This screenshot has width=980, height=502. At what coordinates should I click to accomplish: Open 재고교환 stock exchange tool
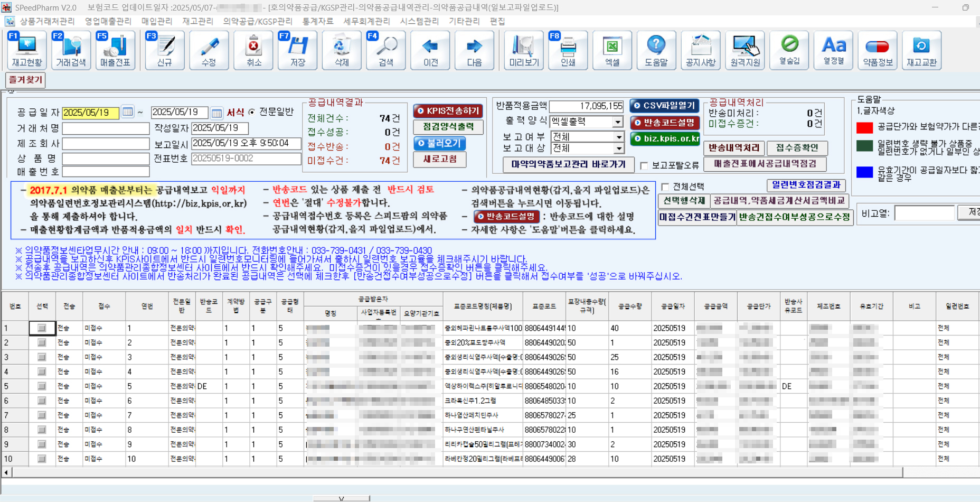point(922,50)
